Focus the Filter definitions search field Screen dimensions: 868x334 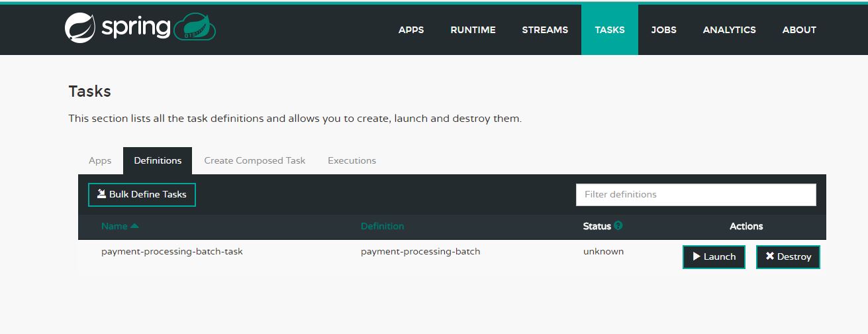point(695,194)
